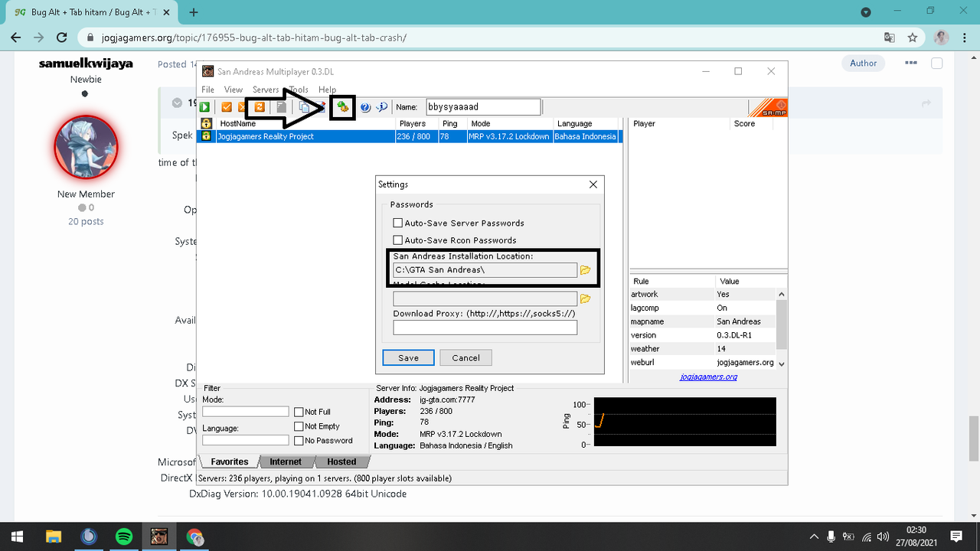The width and height of the screenshot is (980, 551).
Task: Switch to the Favorites tab
Action: [229, 461]
